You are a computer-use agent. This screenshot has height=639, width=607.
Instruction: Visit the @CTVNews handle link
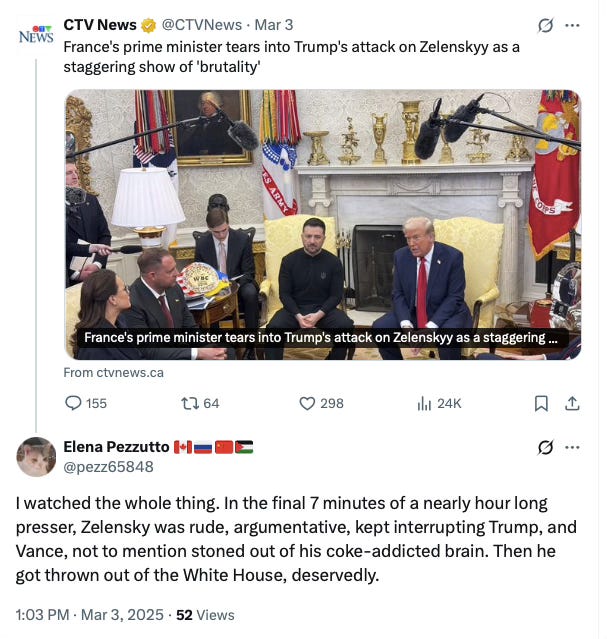click(202, 25)
